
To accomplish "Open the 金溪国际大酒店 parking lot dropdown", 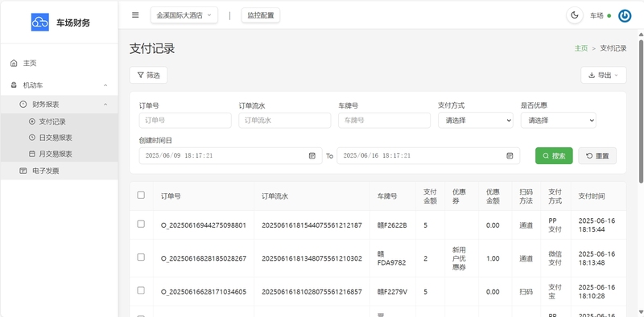I will (184, 15).
